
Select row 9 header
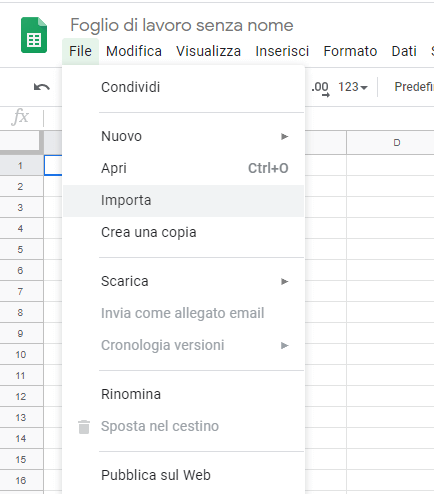(21, 333)
